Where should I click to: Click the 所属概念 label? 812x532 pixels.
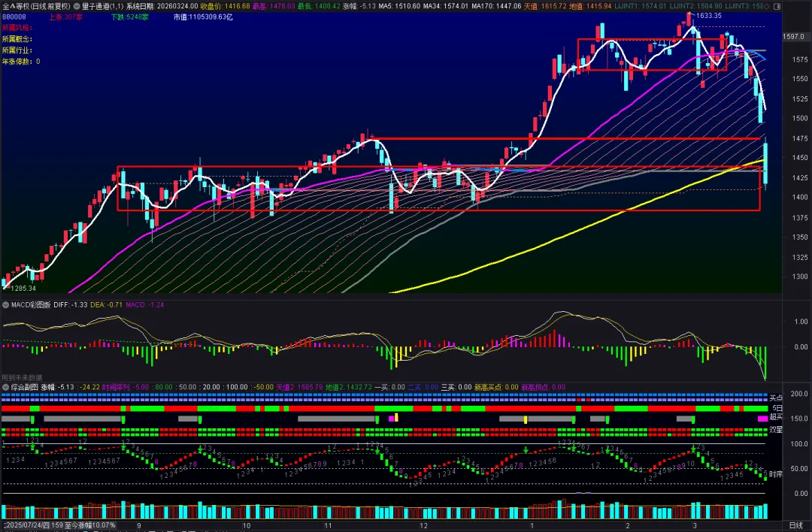(17, 39)
